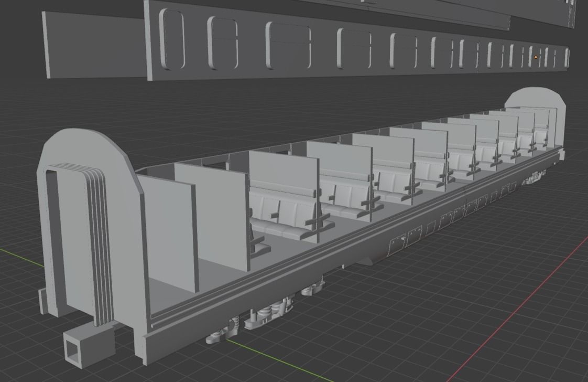Select the orange origin point on the window panel
Image resolution: width=588 pixels, height=382 pixels.
536,57
